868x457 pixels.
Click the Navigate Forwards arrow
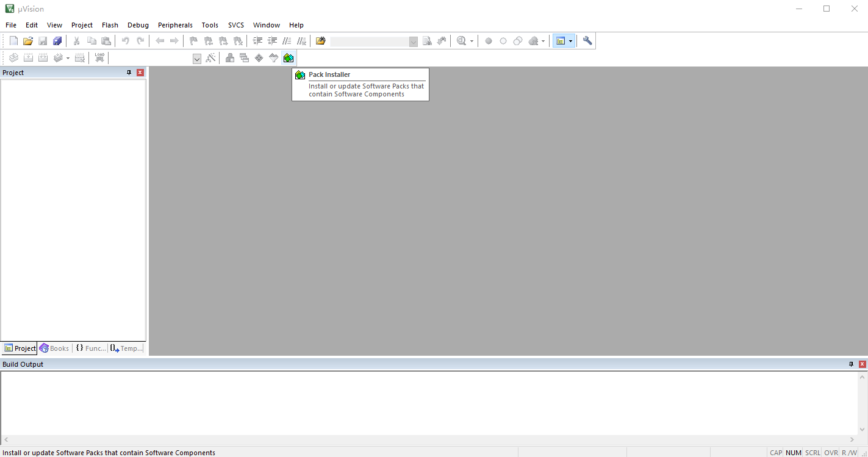174,41
